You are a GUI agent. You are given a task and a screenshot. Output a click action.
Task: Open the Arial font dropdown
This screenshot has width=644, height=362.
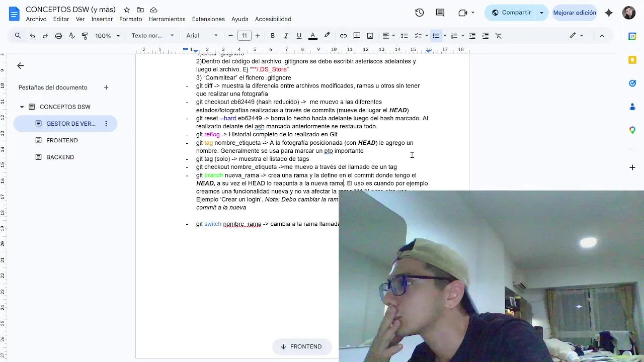202,36
